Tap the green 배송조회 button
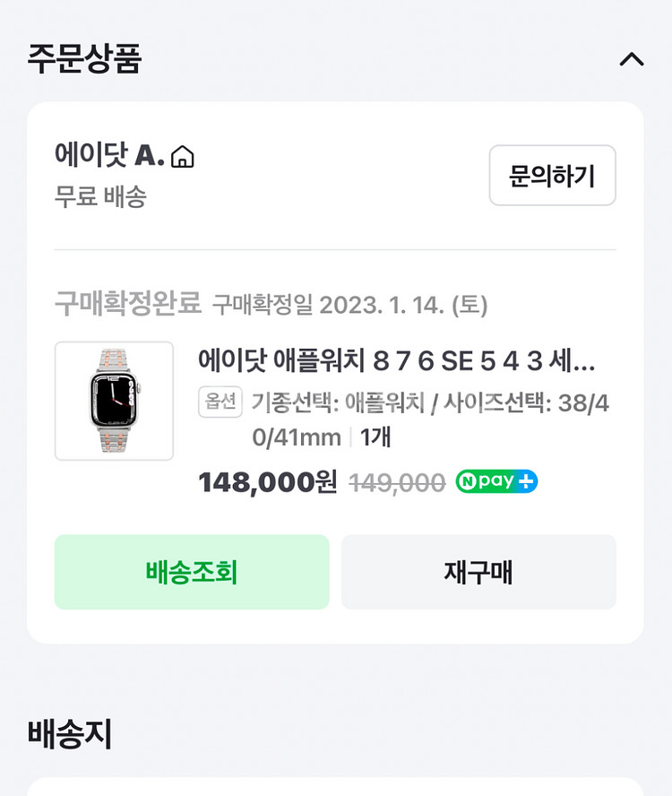 [x=192, y=572]
